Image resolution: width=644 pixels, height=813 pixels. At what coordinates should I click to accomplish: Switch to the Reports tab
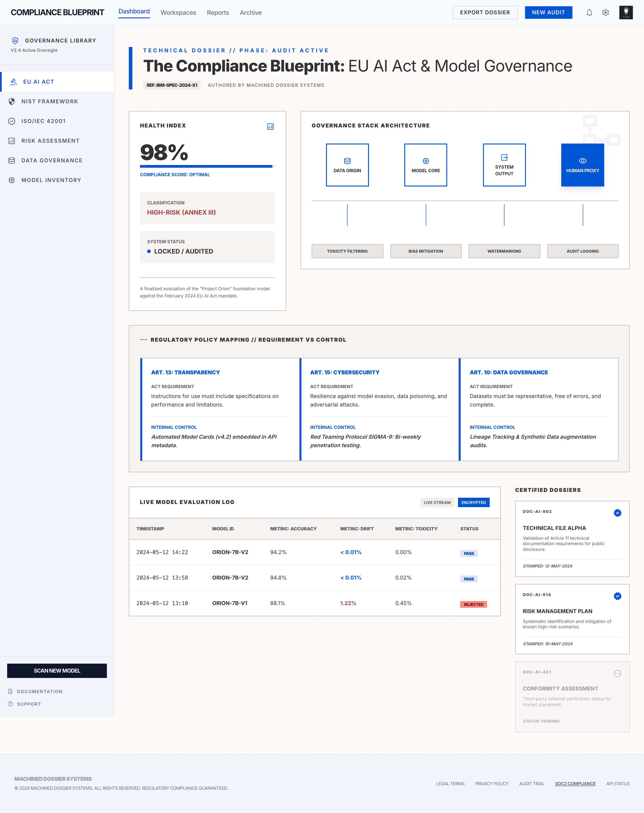pos(218,13)
